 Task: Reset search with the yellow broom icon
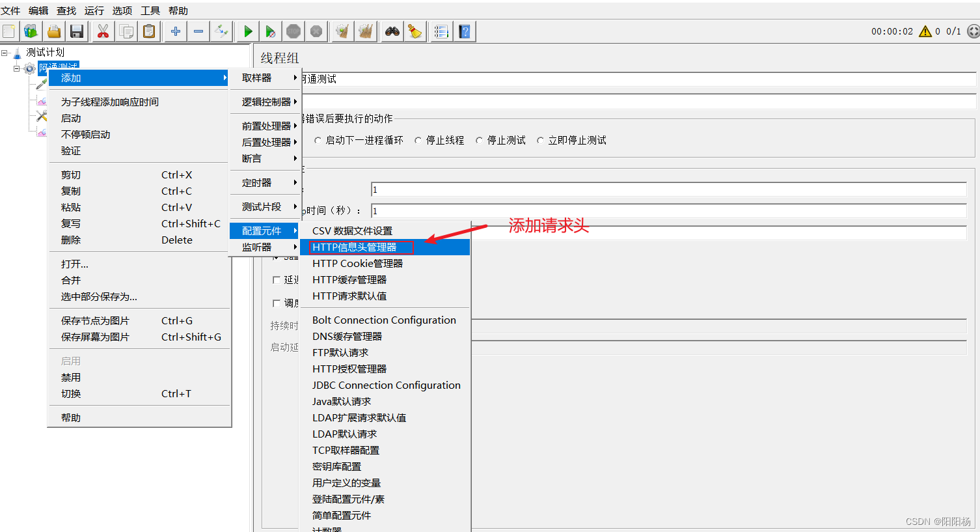415,31
